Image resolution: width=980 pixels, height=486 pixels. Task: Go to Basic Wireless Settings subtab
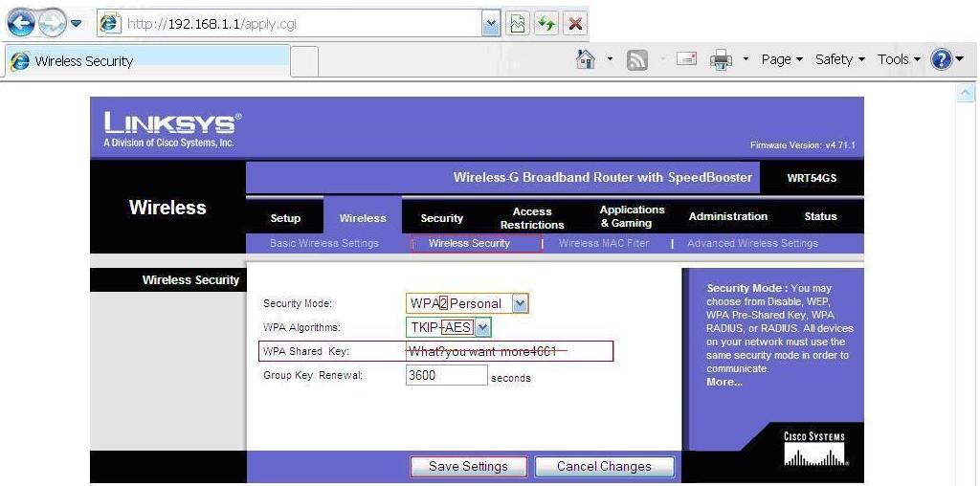coord(323,243)
